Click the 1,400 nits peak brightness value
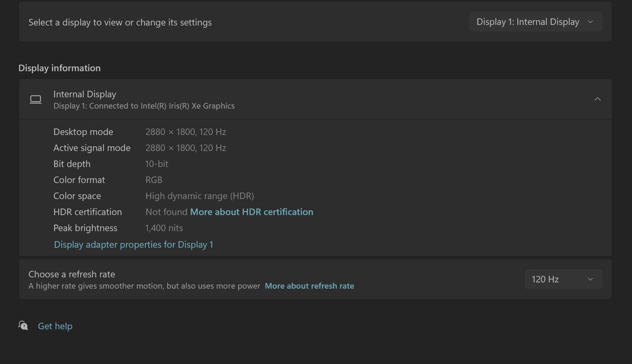This screenshot has height=364, width=632. click(164, 228)
